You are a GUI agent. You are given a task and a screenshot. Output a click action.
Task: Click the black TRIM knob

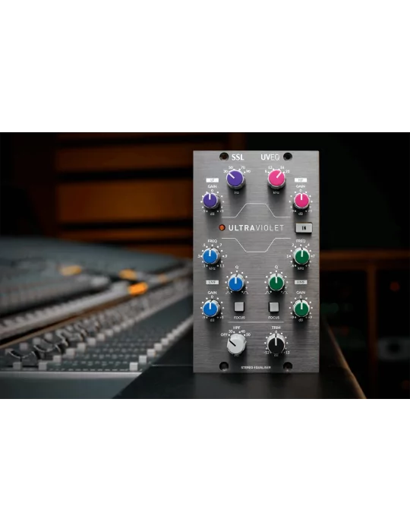tap(276, 344)
